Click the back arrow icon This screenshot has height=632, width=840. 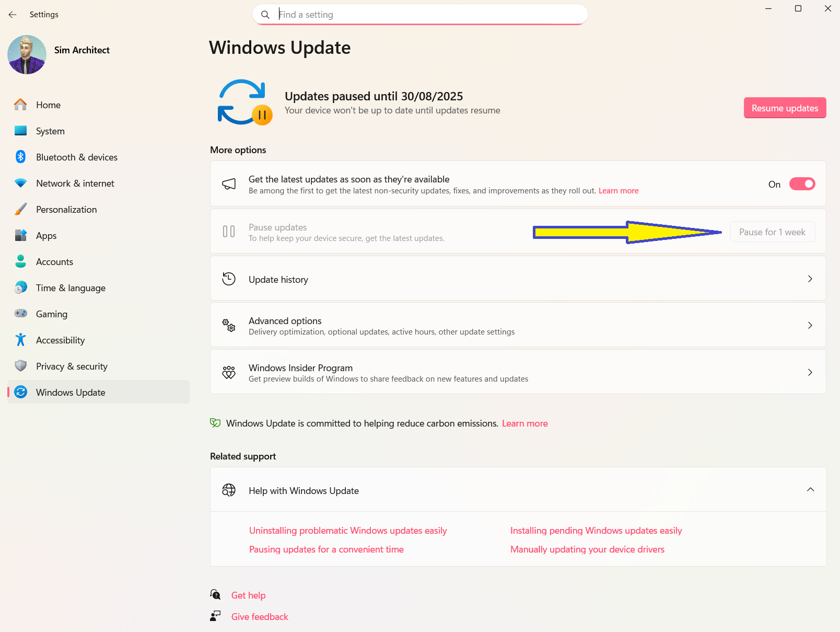coord(12,15)
